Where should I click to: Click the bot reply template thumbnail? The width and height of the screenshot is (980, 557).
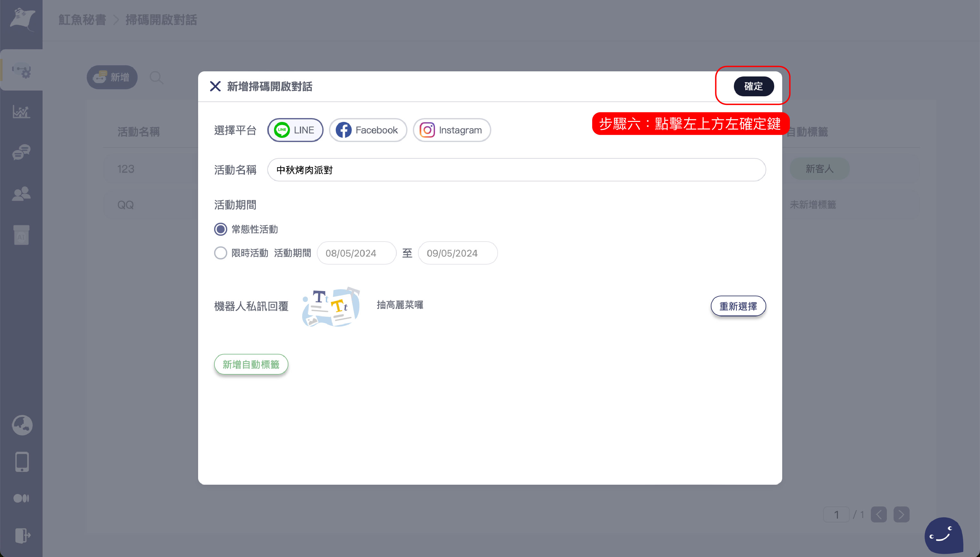point(331,306)
